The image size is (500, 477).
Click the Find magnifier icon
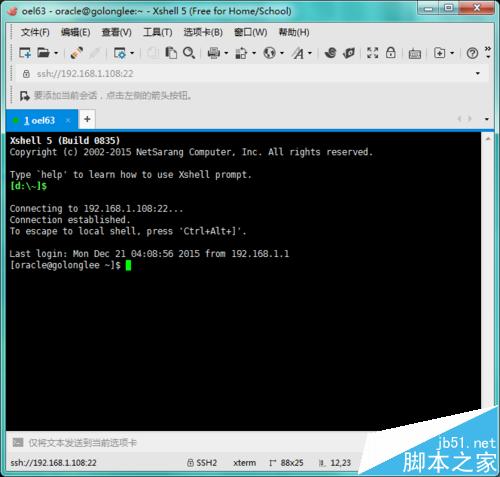(189, 53)
